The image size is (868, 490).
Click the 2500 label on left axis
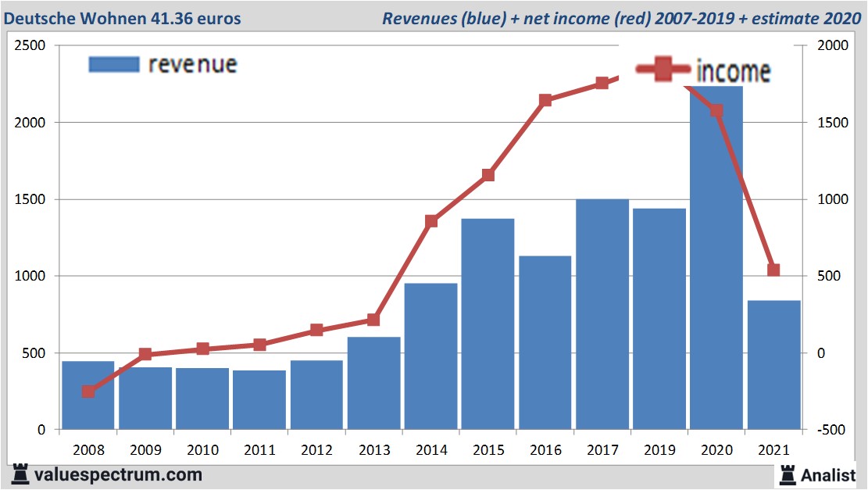click(x=29, y=46)
